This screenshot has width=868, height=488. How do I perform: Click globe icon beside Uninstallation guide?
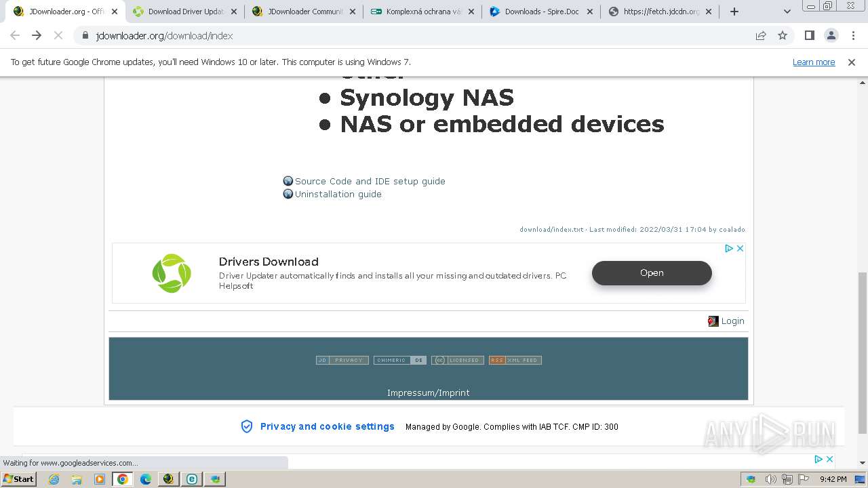point(288,194)
